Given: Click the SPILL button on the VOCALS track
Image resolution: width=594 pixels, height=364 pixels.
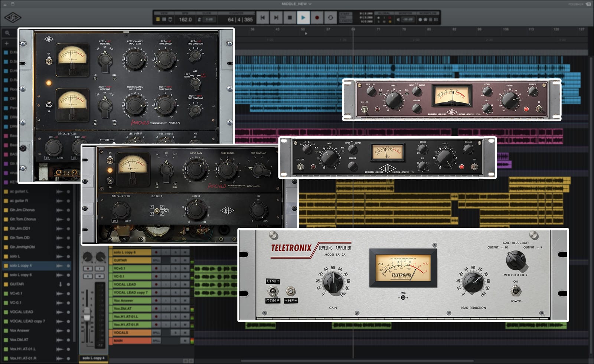Looking at the screenshot, I should tap(156, 332).
